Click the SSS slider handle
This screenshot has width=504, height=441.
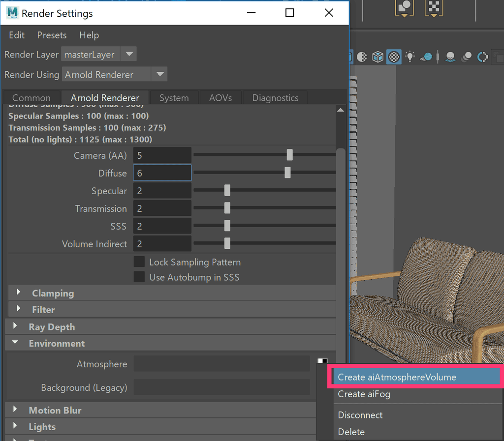coord(227,225)
